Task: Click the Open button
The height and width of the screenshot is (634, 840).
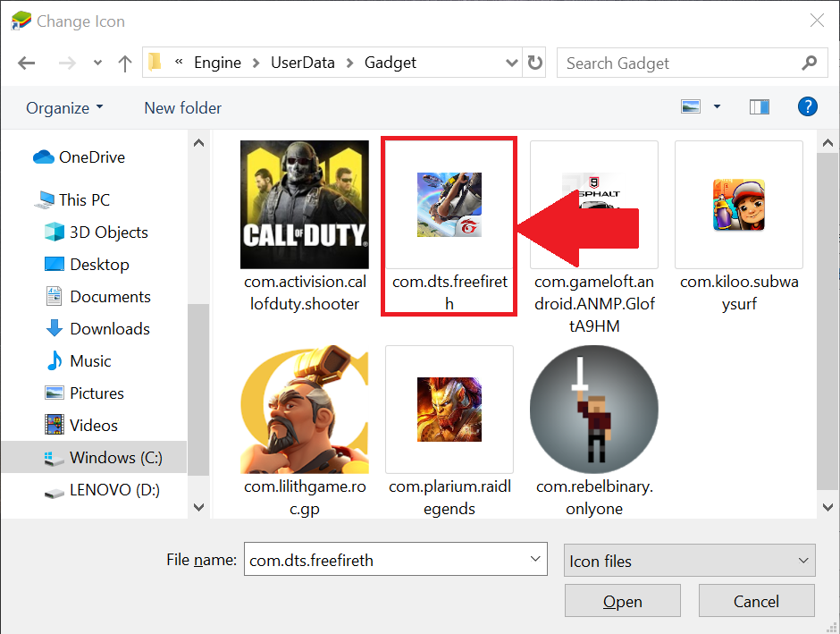Action: pos(623,601)
